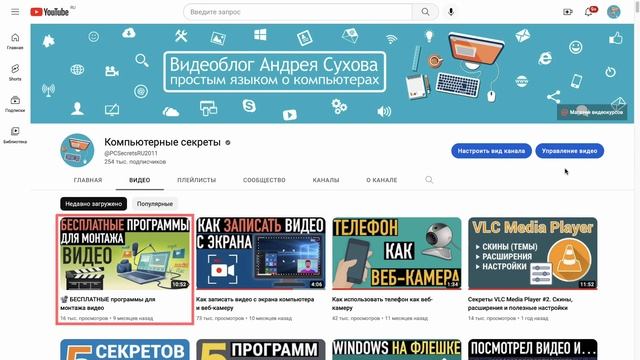Image resolution: width=640 pixels, height=360 pixels.
Task: Go to Главная in the sidebar
Action: point(15,41)
